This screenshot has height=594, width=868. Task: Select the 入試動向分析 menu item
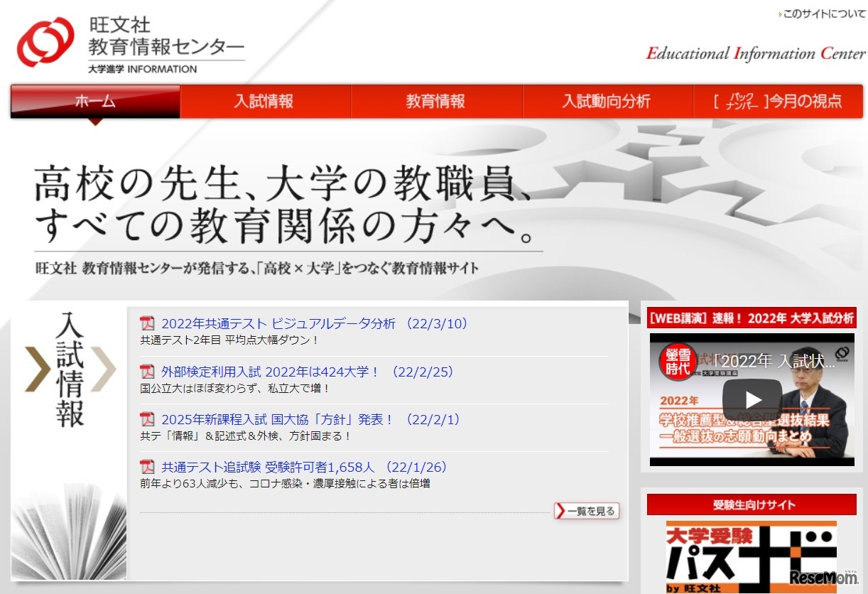point(608,102)
